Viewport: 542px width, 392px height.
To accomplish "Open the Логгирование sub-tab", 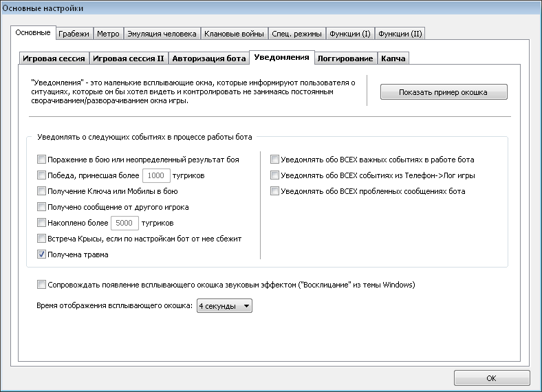I will pos(345,58).
